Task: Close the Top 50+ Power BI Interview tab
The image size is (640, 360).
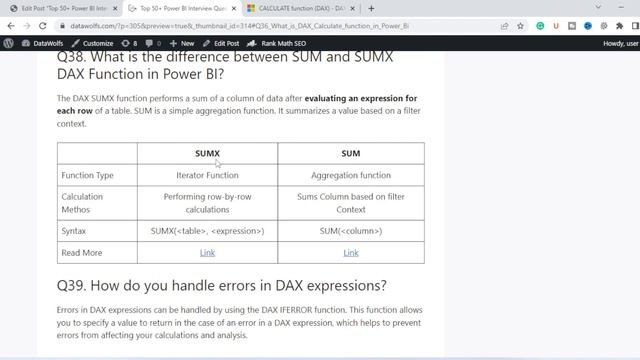Action: (234, 8)
